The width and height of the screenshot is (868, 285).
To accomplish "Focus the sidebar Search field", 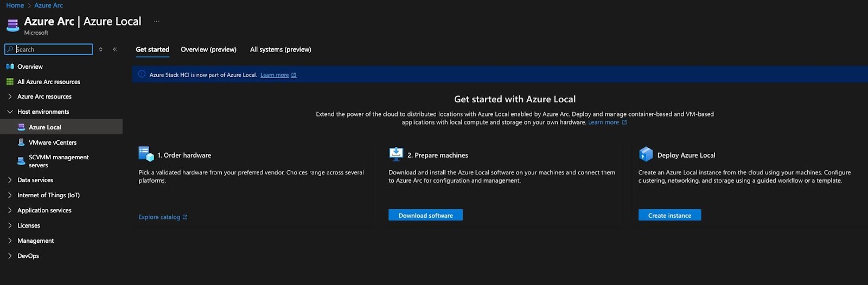I will 49,49.
